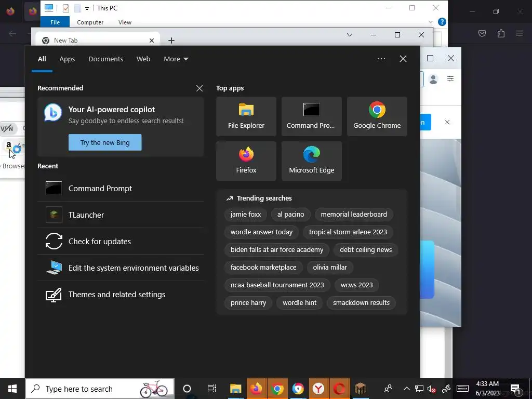Search trending topic al pacino
This screenshot has height=399, width=532.
pos(291,215)
